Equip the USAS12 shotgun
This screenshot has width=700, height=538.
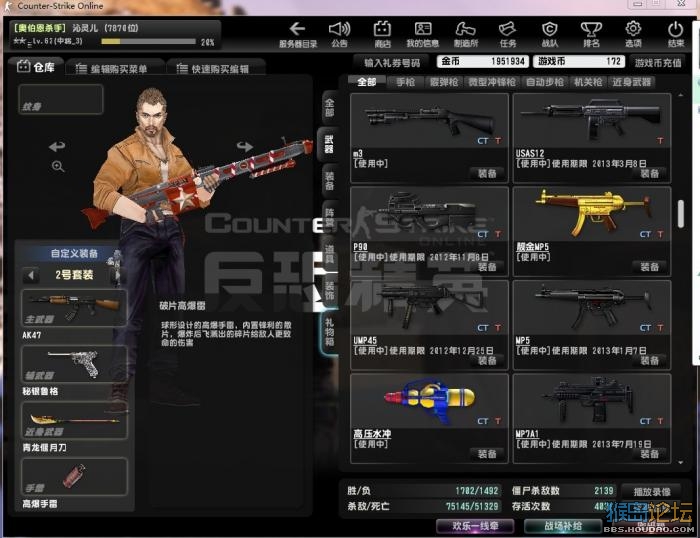click(649, 173)
